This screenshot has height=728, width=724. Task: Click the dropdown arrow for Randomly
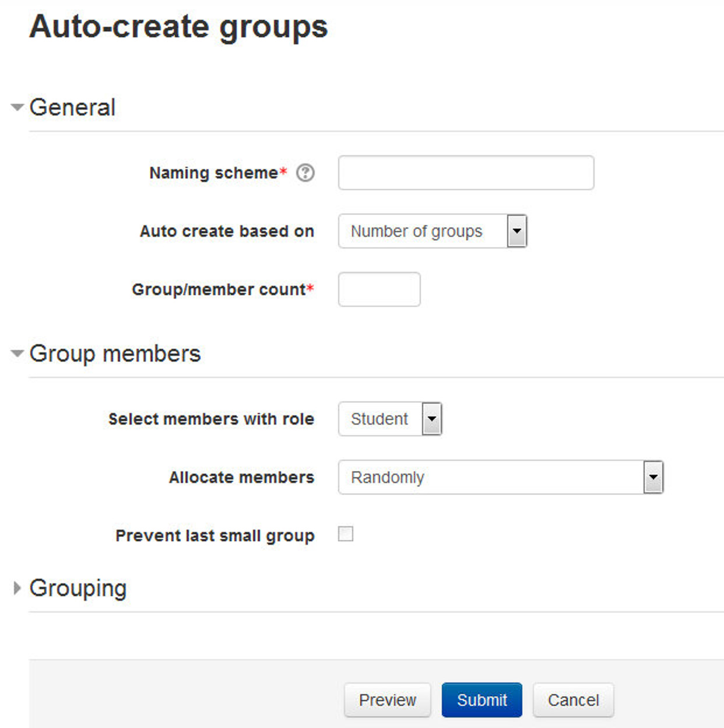(x=652, y=477)
